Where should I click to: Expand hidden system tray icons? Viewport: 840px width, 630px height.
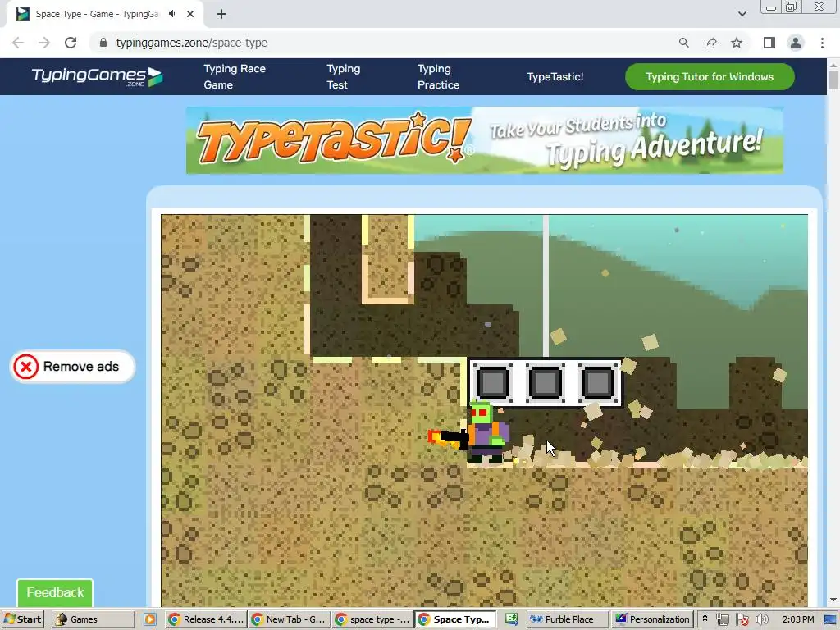click(x=705, y=619)
